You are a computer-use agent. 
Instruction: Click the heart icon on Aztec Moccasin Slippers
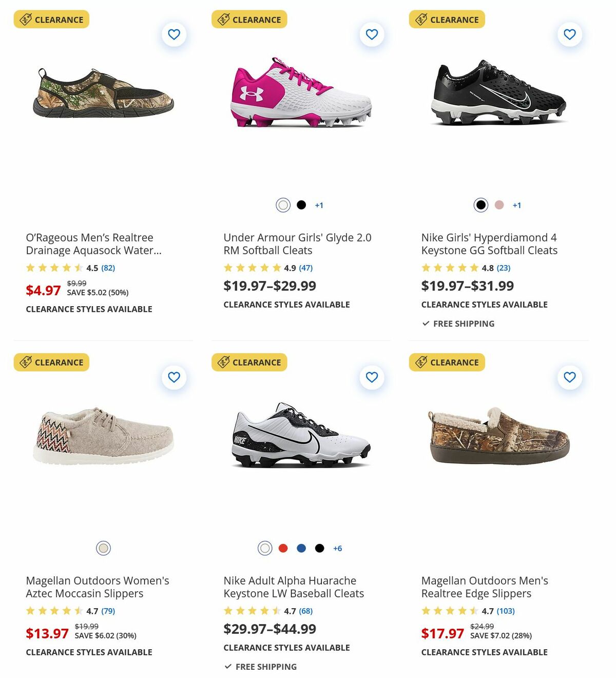click(174, 377)
